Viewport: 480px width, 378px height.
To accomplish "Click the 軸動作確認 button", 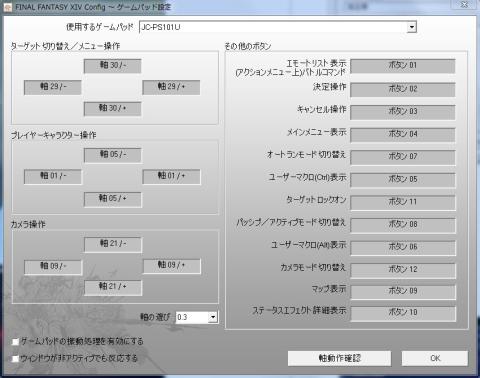I will coord(339,358).
